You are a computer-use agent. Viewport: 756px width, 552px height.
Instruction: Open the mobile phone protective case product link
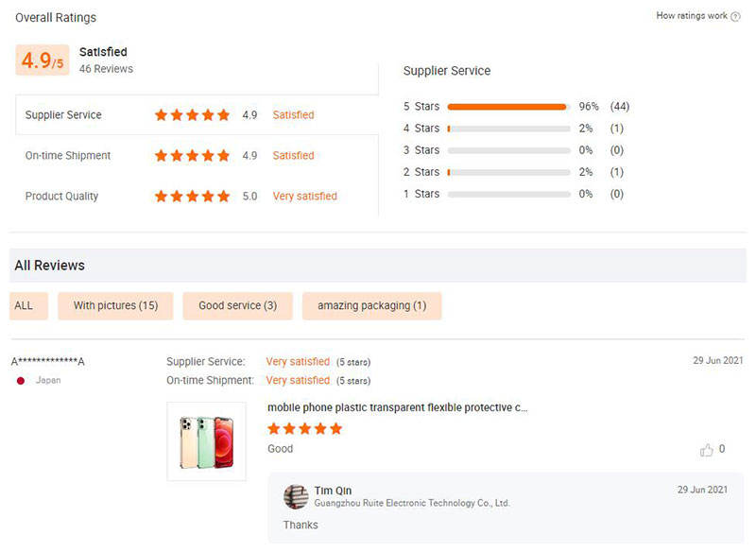coord(398,407)
